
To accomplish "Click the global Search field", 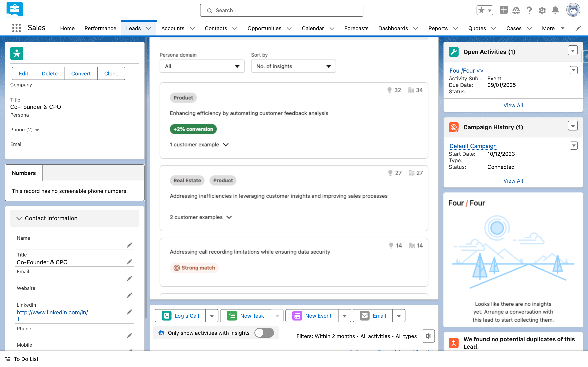I will point(281,10).
